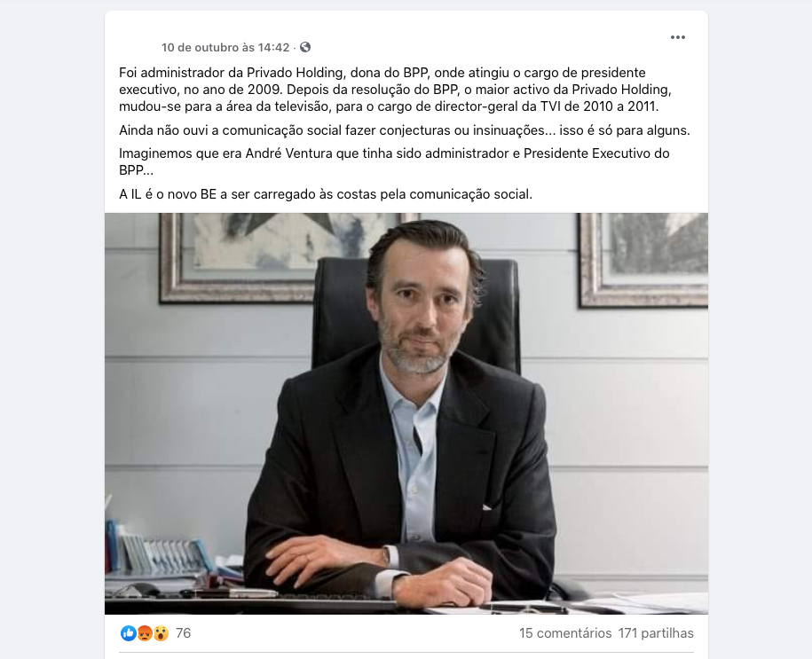Click the right framed painting in the photo

(x=643, y=259)
